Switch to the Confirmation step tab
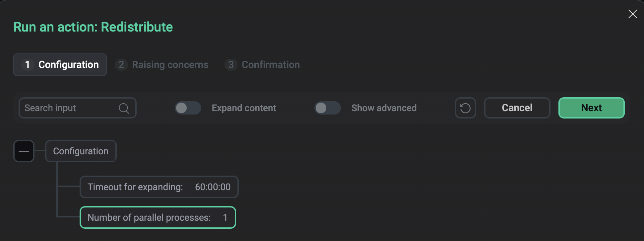This screenshot has width=644, height=241. point(262,65)
